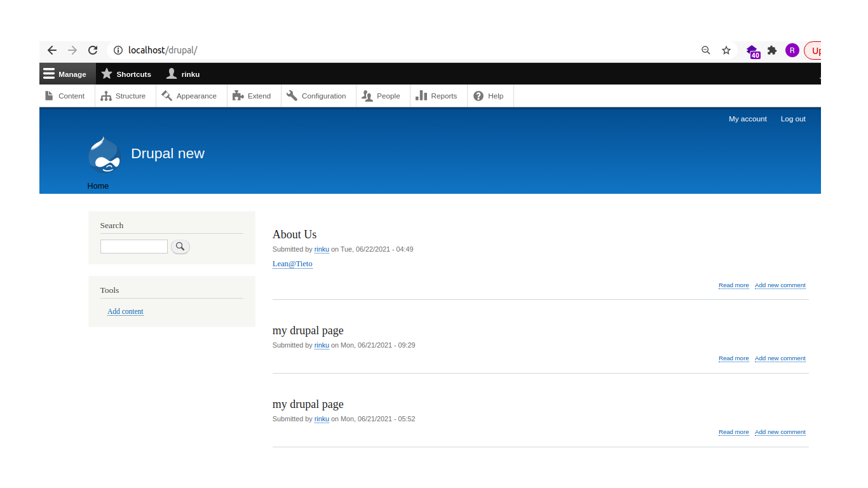The width and height of the screenshot is (868, 488).
Task: Select the Appearance paintbrush icon
Action: [x=167, y=95]
